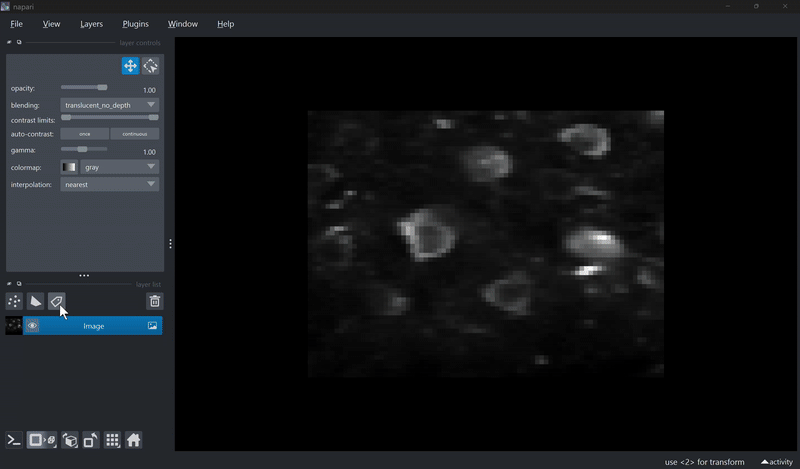Open the IPython console
The height and width of the screenshot is (469, 800).
pyautogui.click(x=14, y=440)
